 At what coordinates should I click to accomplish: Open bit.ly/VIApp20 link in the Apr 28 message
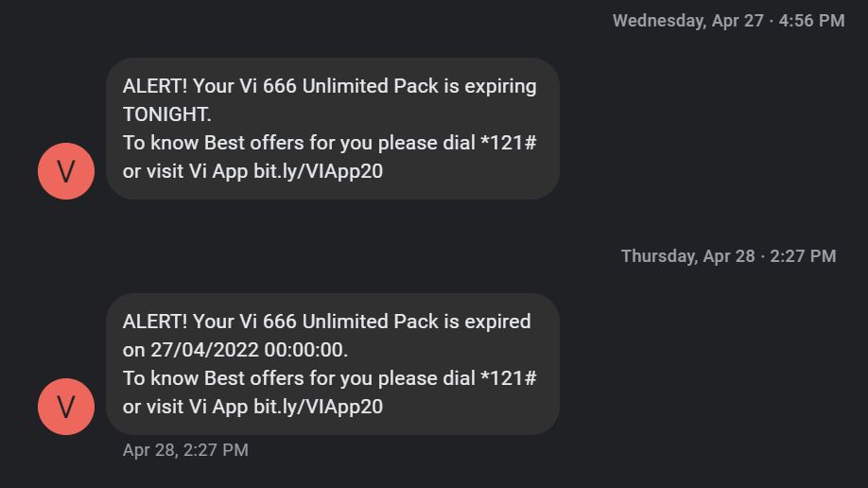[x=318, y=407]
